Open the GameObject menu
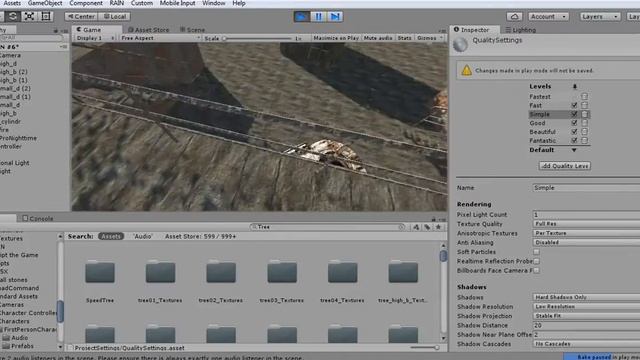 tap(45, 3)
